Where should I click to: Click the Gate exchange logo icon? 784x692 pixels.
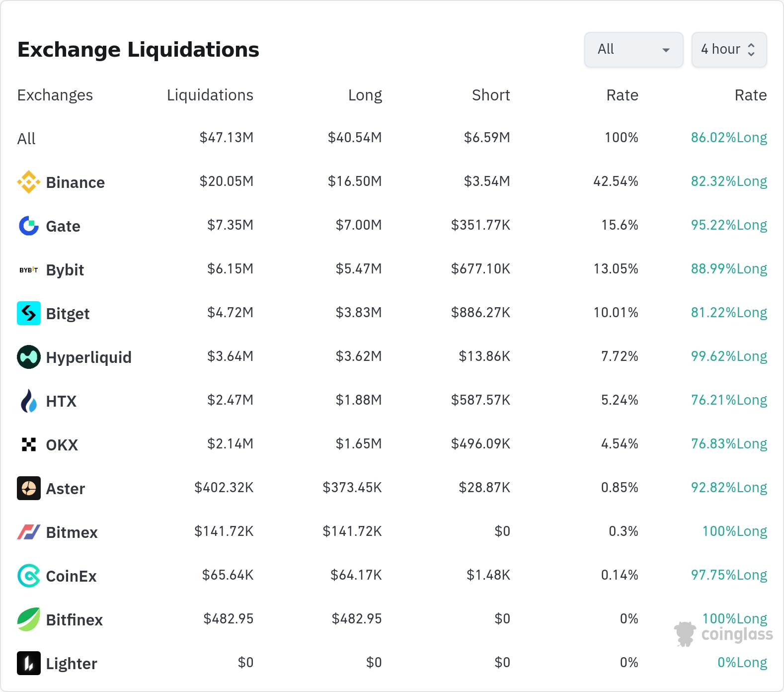coord(29,226)
